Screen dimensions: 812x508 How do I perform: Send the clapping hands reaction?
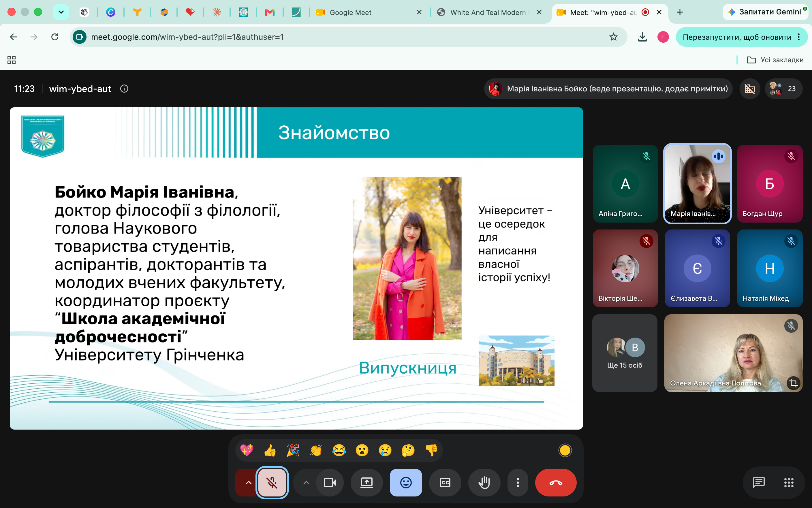[x=316, y=450]
